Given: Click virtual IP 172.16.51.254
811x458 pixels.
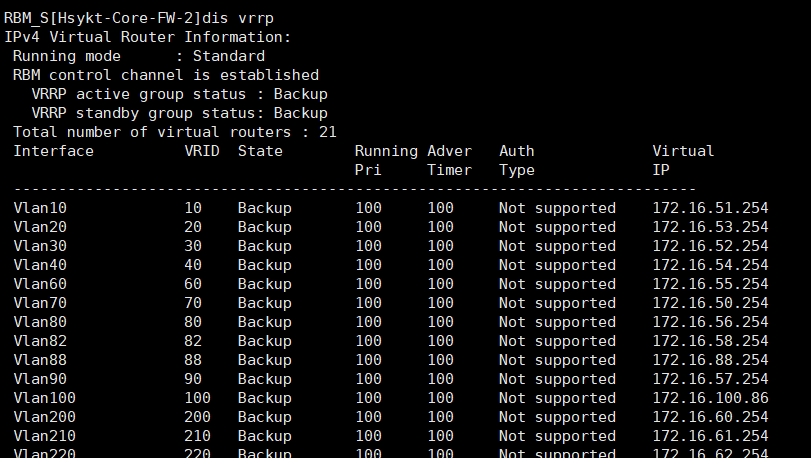Looking at the screenshot, I should (x=710, y=208).
